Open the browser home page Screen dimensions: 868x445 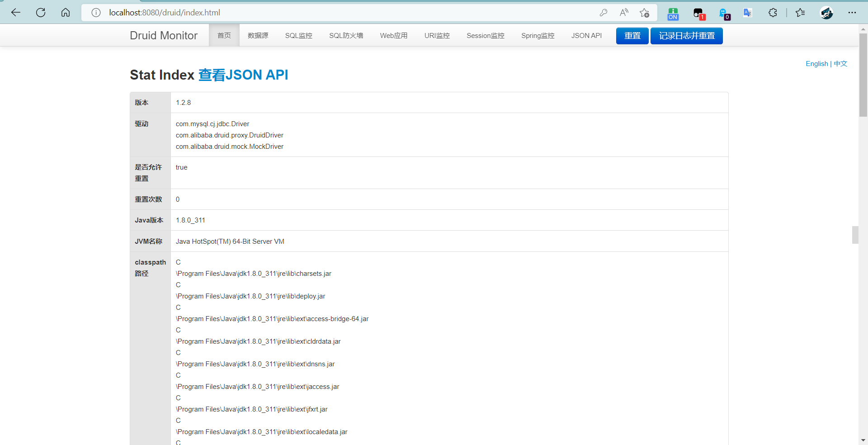[66, 13]
